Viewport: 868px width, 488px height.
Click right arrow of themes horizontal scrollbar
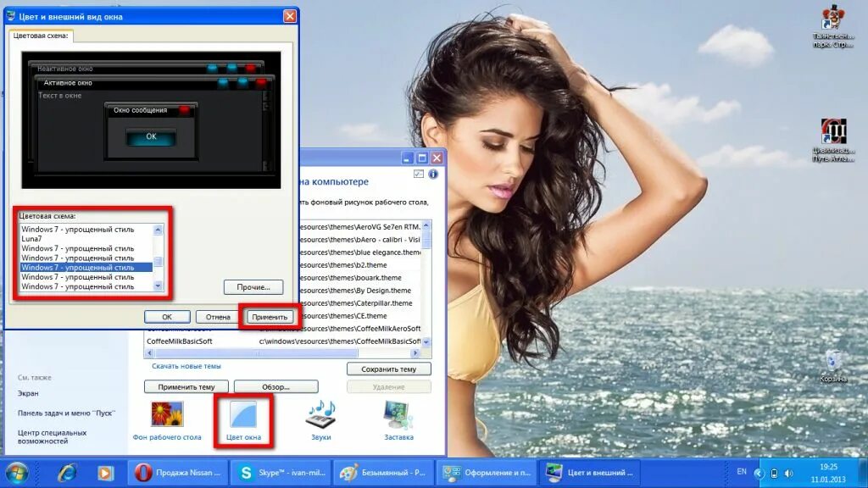click(415, 352)
